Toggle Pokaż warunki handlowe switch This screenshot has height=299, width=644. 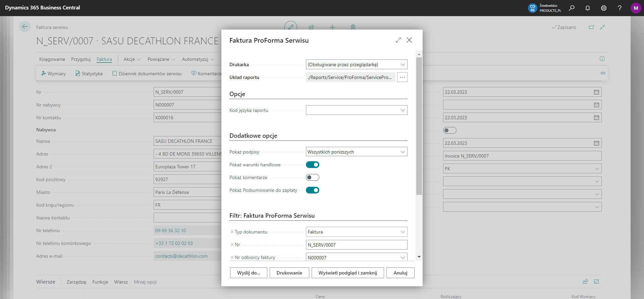point(313,165)
